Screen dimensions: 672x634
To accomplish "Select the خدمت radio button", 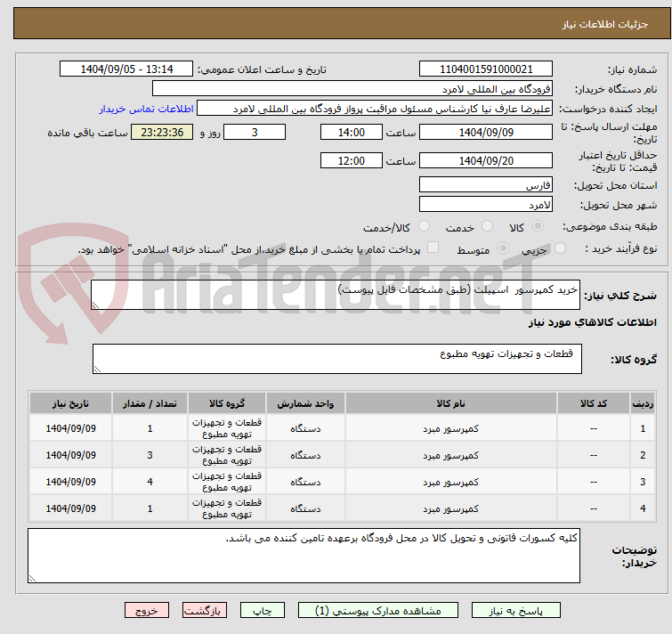I will tap(487, 225).
